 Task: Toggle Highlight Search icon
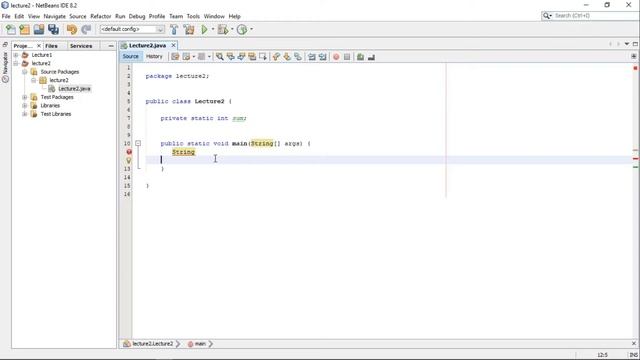(252, 57)
